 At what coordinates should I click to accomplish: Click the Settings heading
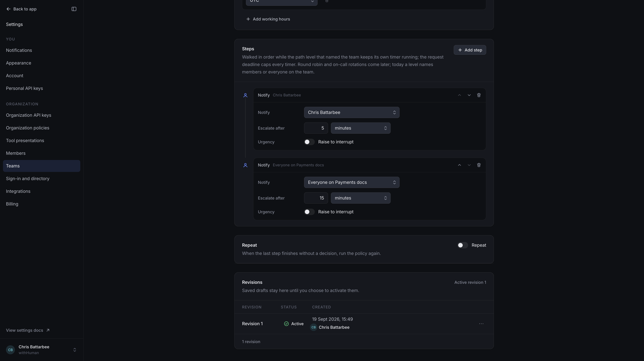pyautogui.click(x=14, y=24)
